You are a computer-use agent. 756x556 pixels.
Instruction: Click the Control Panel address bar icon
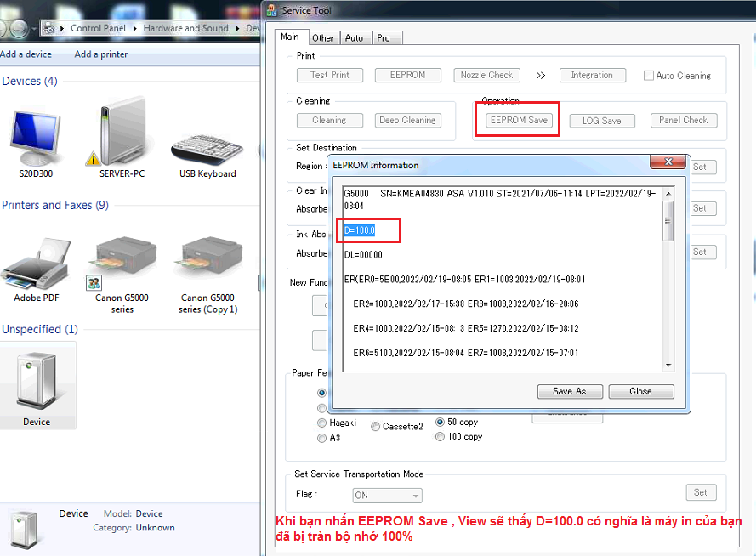[x=48, y=28]
